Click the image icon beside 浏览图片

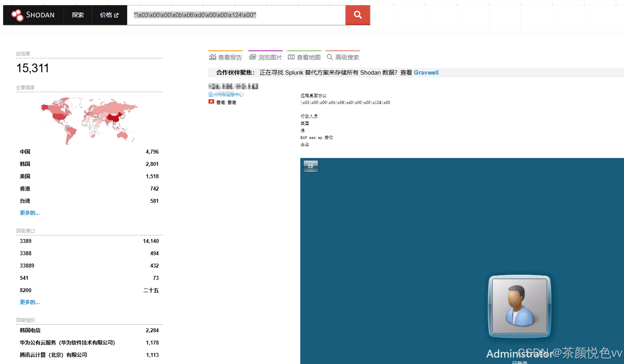point(253,57)
